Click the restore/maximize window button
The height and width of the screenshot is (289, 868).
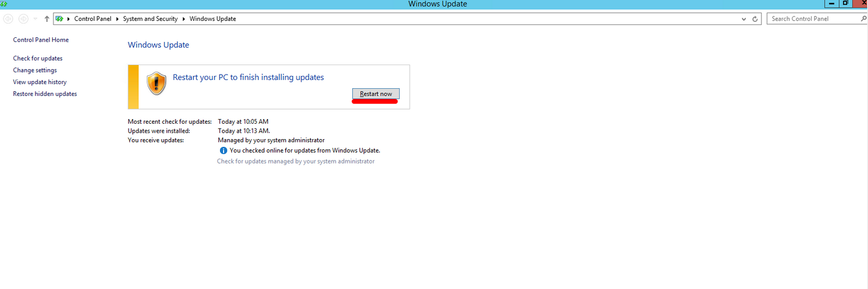click(x=846, y=4)
